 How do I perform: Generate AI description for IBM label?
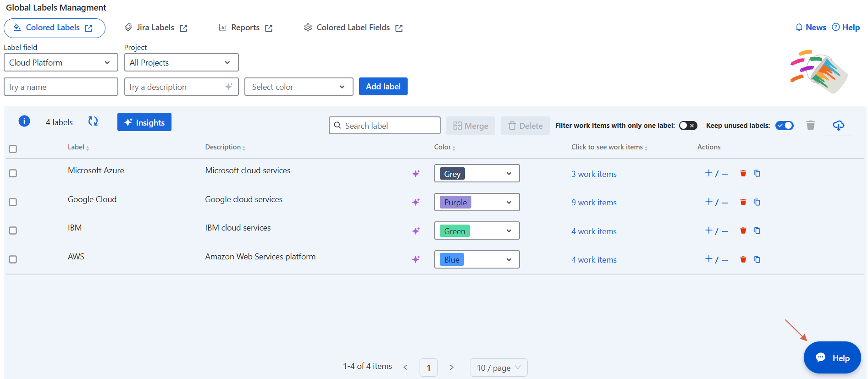tap(416, 231)
